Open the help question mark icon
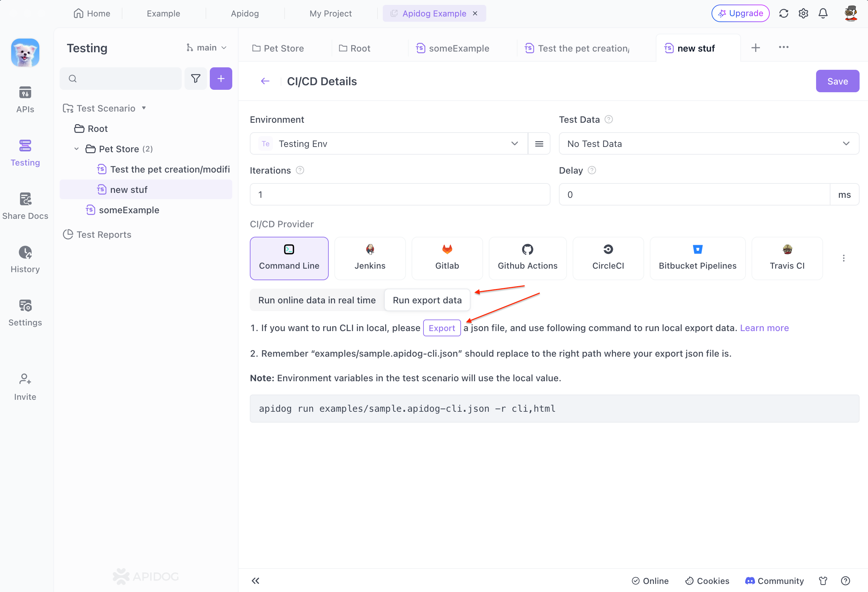This screenshot has height=592, width=868. click(x=845, y=580)
